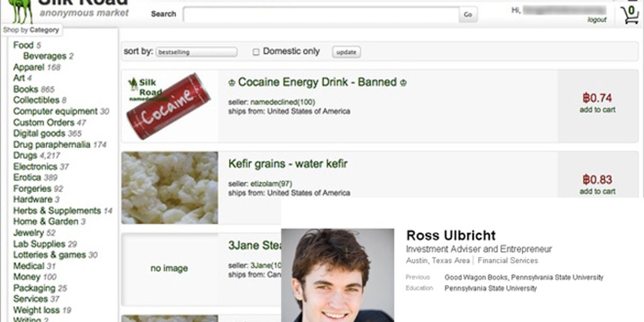Open the Hardware category
Screen dimensions: 644x322
33,199
